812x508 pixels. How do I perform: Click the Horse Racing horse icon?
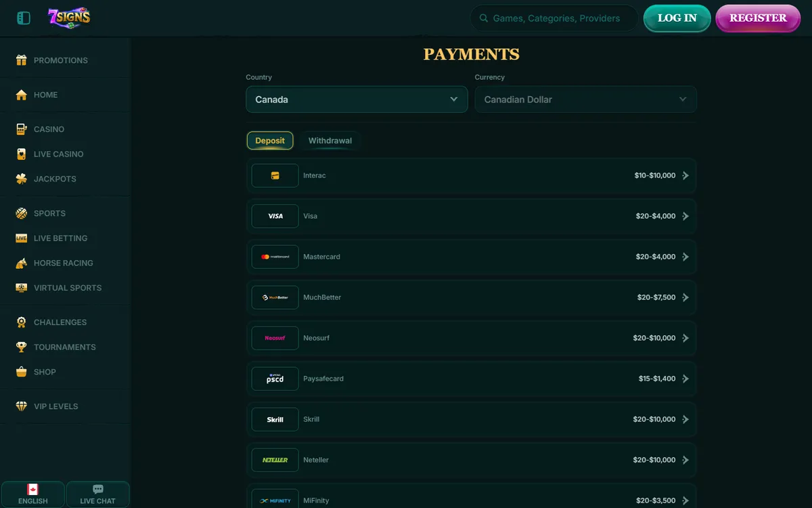click(x=22, y=263)
